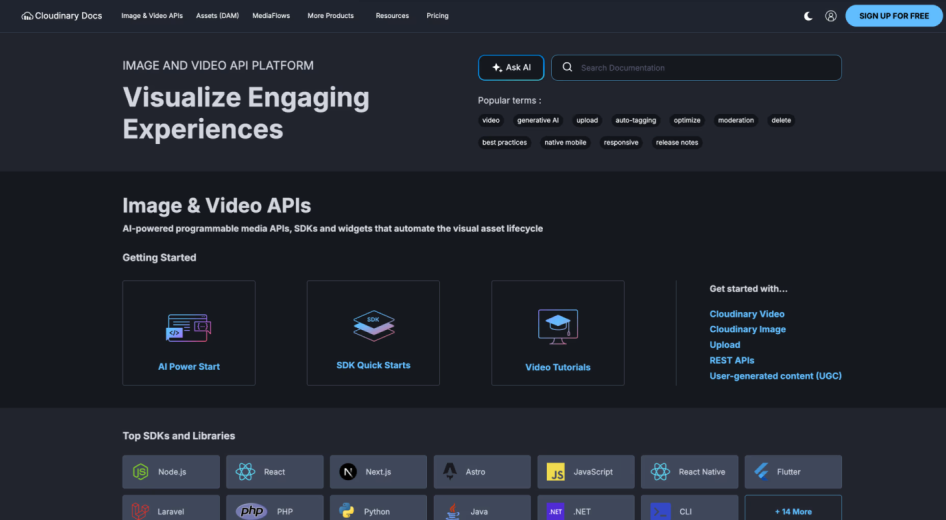Select the 'upload' popular term tag
The width and height of the screenshot is (946, 520).
587,120
